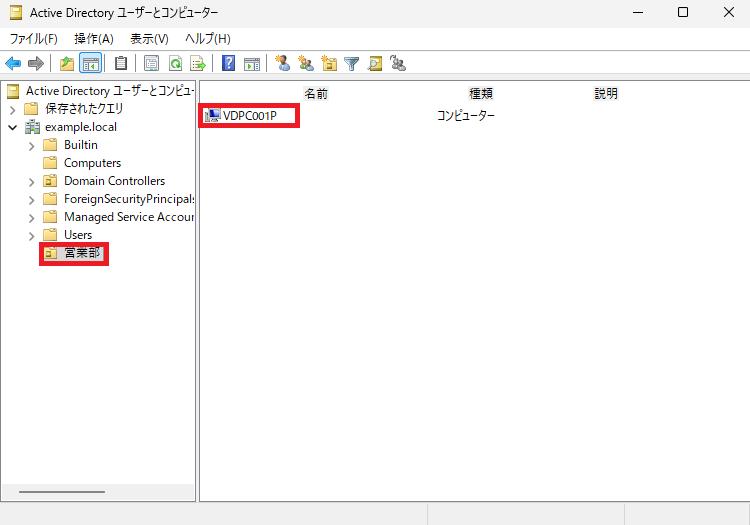Expand the Users container
Viewport: 750px width, 525px height.
(32, 236)
